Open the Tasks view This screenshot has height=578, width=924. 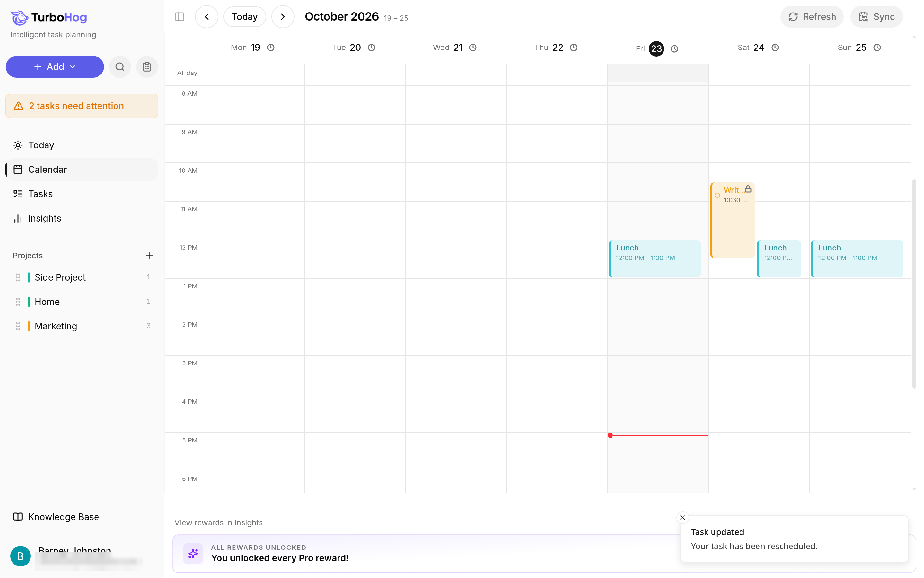point(82,194)
